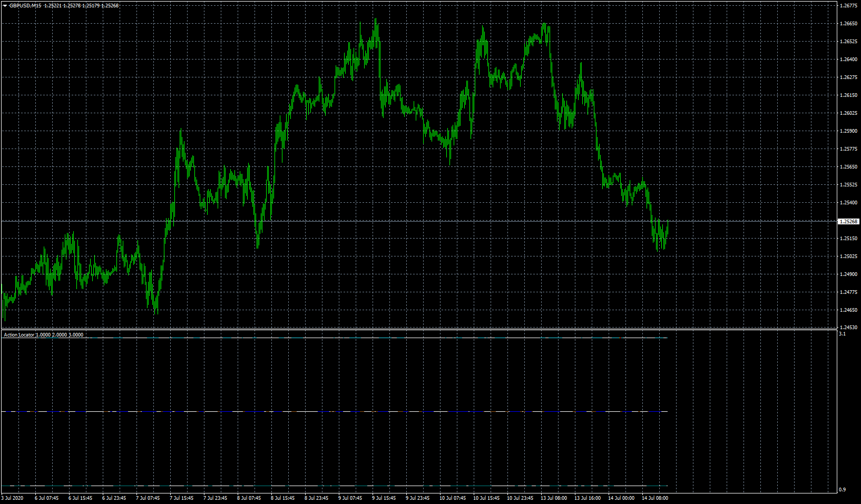Click the 7 Jul 07:45 time label
861x504 pixels.
pyautogui.click(x=148, y=498)
